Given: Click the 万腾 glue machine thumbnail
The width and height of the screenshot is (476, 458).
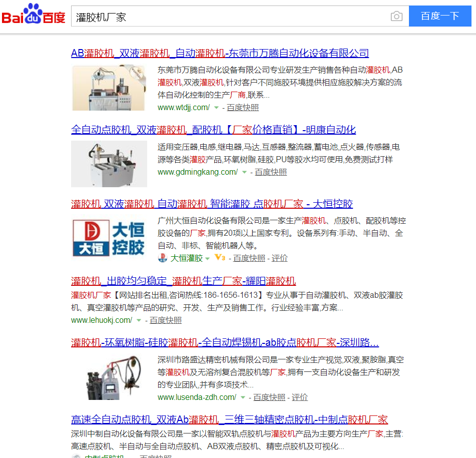Looking at the screenshot, I should coord(109,88).
